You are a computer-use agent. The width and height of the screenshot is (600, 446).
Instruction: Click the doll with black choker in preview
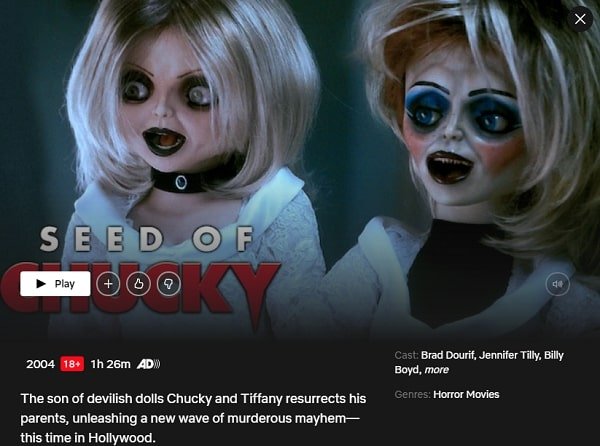[x=191, y=126]
